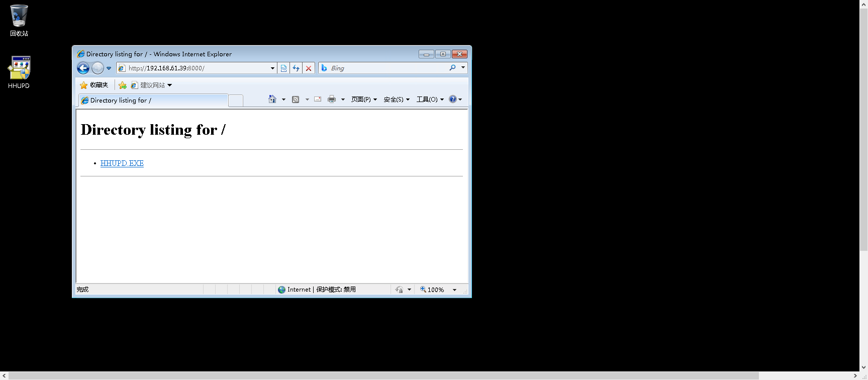868x380 pixels.
Task: Click the outer scrollbar right arrow
Action: tap(855, 376)
